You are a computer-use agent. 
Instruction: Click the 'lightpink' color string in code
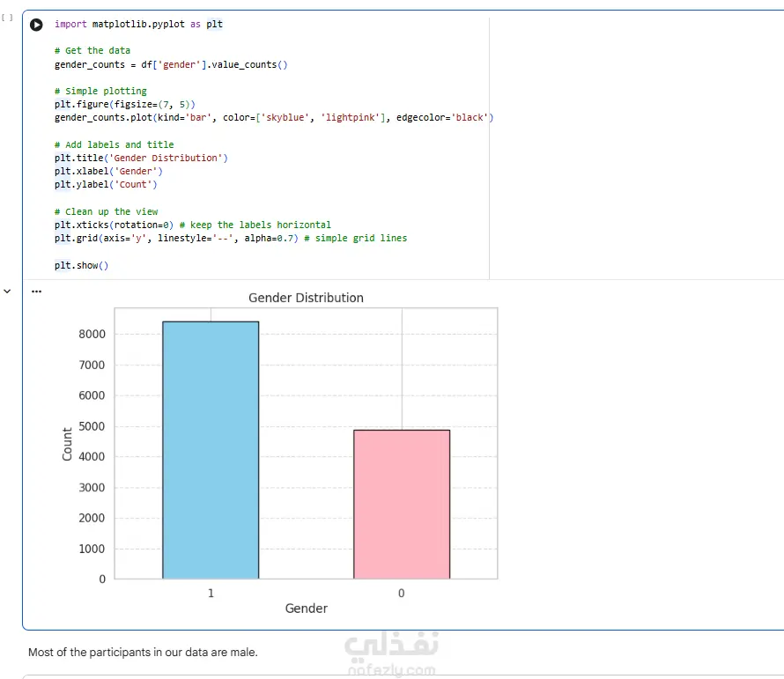pos(350,117)
